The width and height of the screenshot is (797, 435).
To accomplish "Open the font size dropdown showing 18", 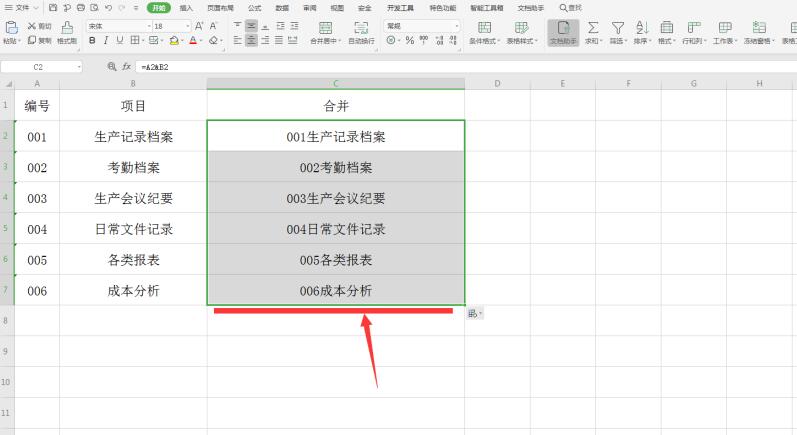I will pos(188,26).
